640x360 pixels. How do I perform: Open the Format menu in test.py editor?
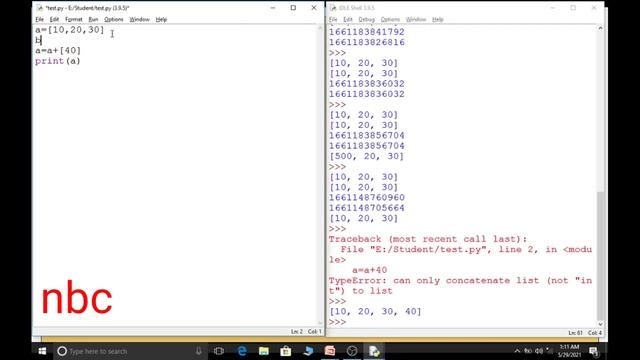click(x=73, y=20)
